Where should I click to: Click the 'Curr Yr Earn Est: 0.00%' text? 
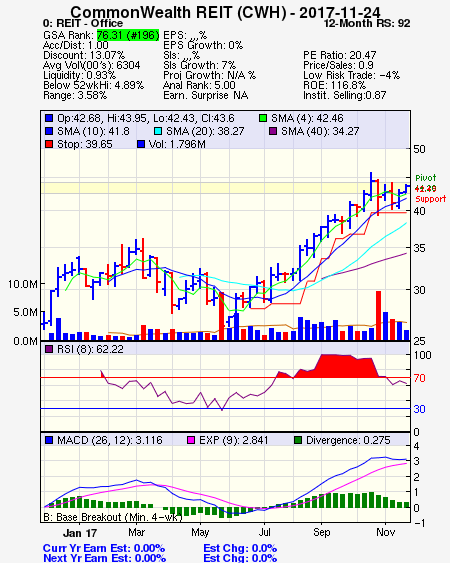104,549
